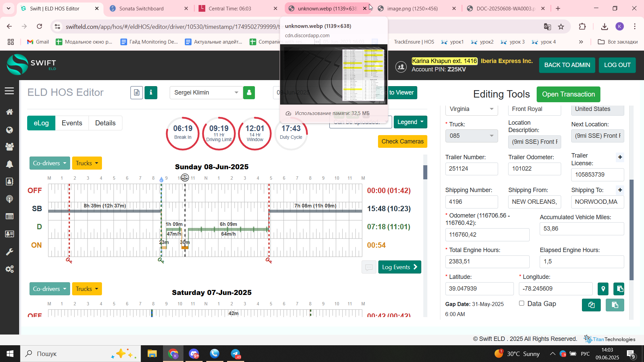644x362 pixels.
Task: Open the Truck 085 dropdown
Action: point(471,136)
